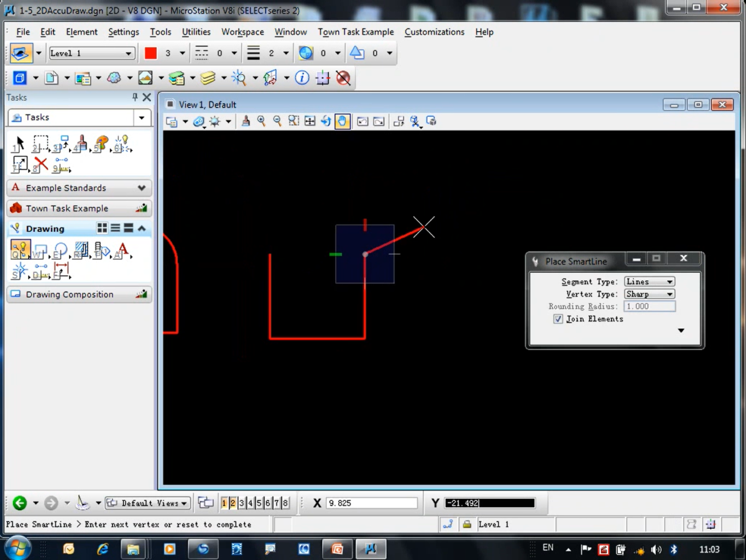Click the Measure Distance tool in Tasks

pyautogui.click(x=61, y=165)
